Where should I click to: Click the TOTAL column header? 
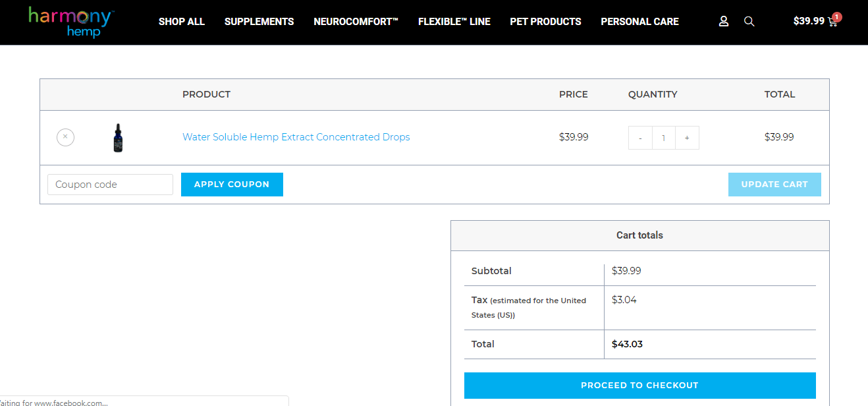pyautogui.click(x=780, y=94)
